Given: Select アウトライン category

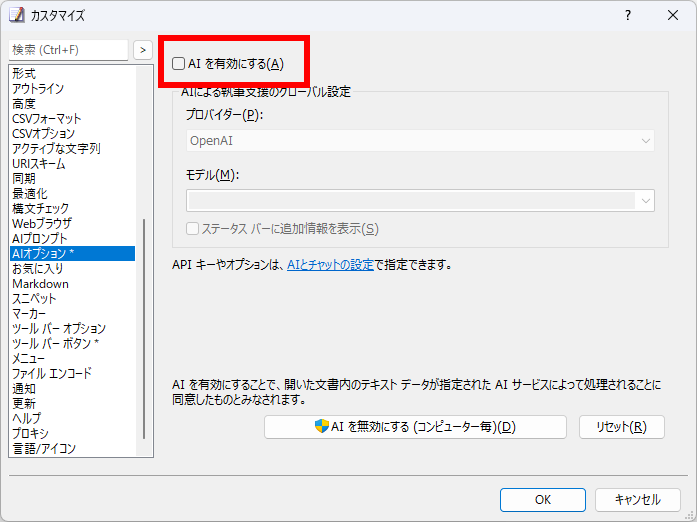Looking at the screenshot, I should (72, 88).
